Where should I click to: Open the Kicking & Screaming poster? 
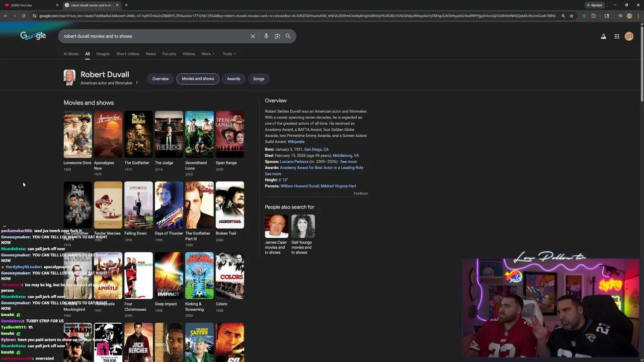coord(199,276)
